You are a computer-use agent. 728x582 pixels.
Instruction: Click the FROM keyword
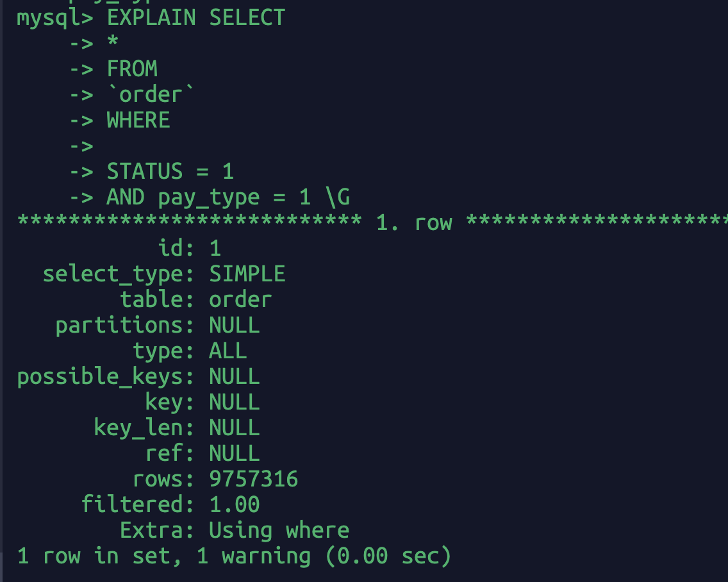tap(132, 69)
